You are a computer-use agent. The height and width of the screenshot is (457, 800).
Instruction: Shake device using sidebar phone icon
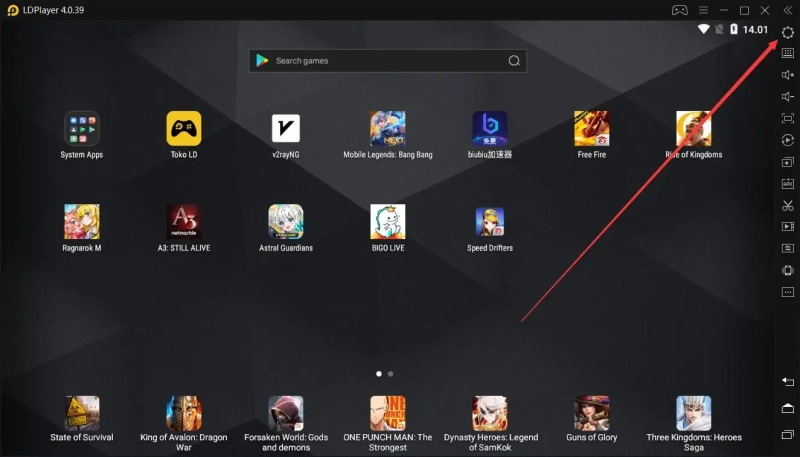pos(788,270)
